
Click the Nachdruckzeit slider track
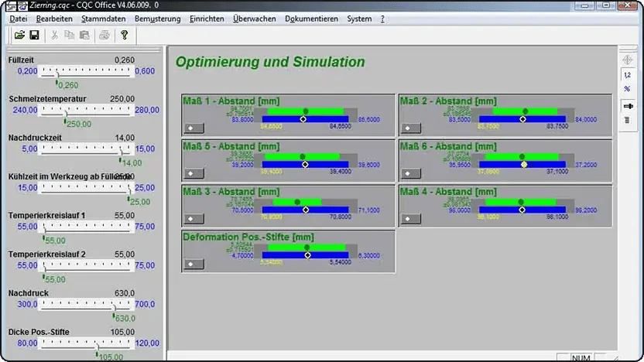tap(86, 149)
